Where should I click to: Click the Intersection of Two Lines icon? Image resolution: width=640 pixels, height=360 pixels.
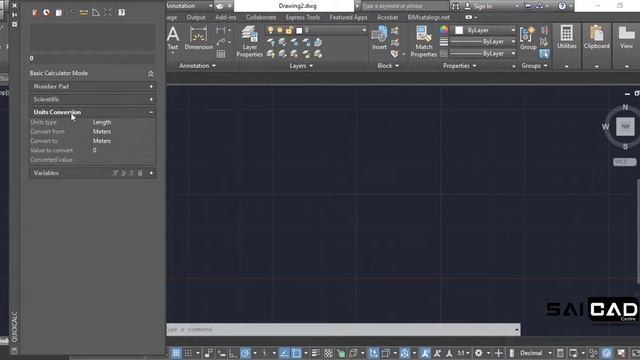pos(107,12)
